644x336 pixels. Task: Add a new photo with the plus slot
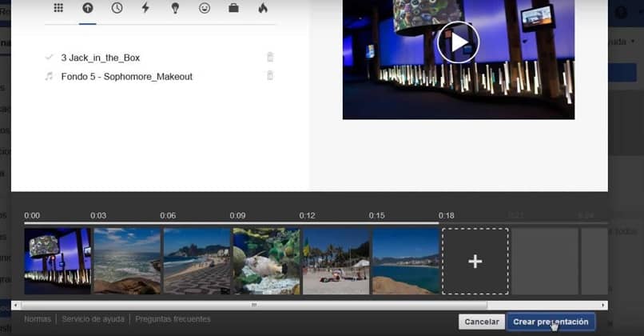(x=475, y=261)
